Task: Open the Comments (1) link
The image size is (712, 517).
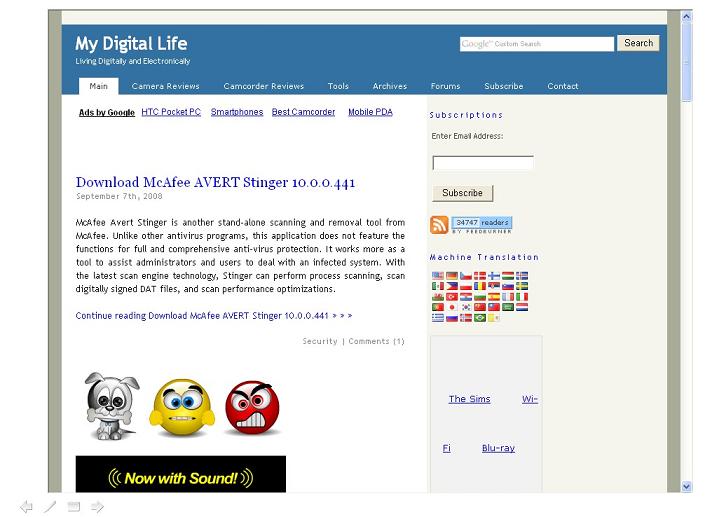Action: [x=376, y=341]
